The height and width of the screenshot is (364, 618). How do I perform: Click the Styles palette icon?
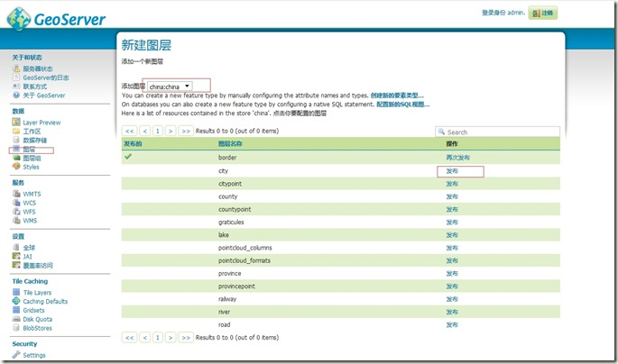coord(16,167)
